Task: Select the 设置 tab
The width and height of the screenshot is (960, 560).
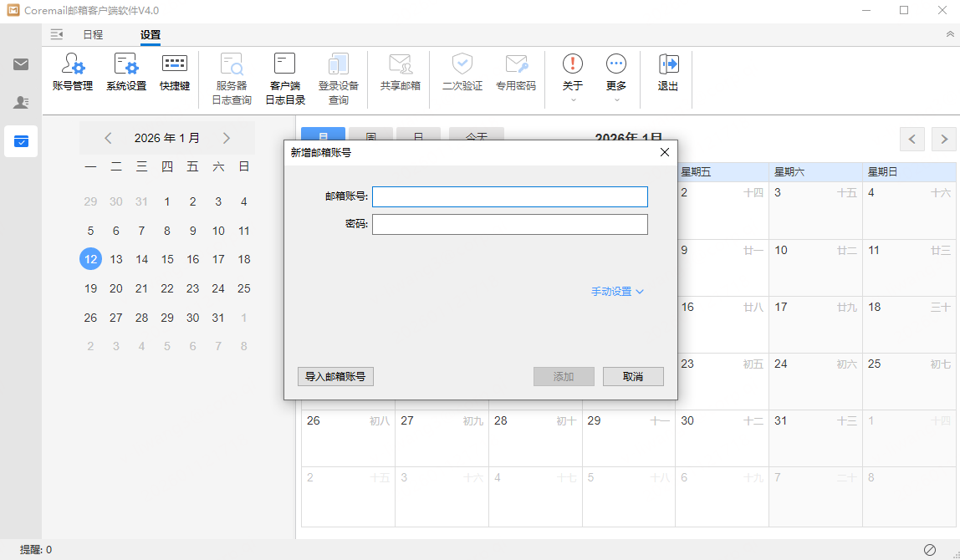Action: click(x=151, y=35)
